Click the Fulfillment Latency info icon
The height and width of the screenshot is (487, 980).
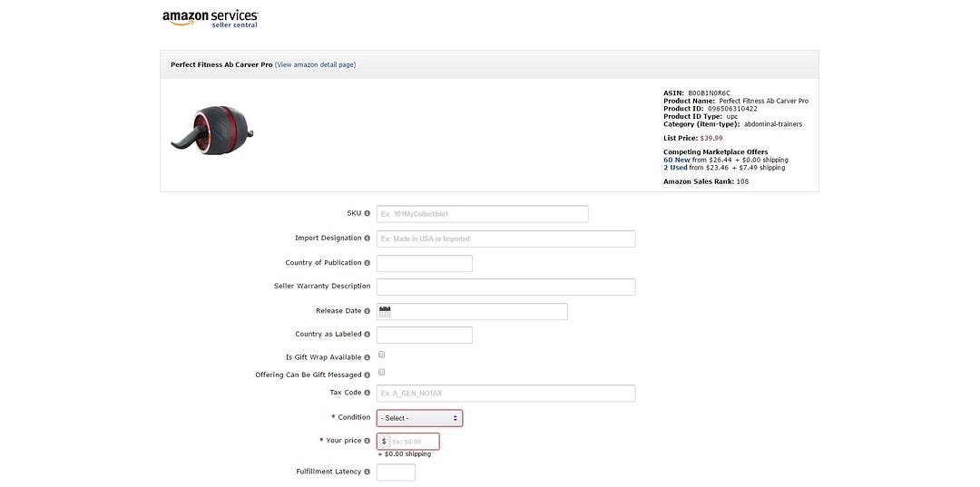click(367, 472)
